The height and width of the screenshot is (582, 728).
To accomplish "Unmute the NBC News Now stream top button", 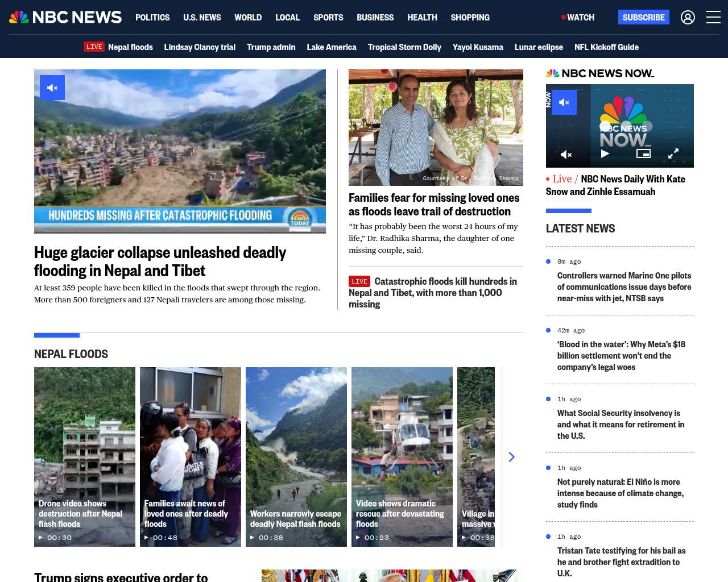I will (564, 102).
